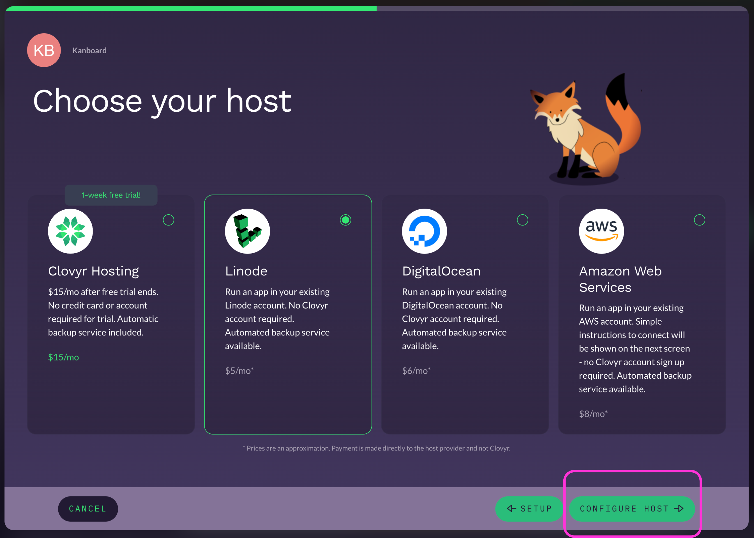Select the Amazon Web Services radio button
The height and width of the screenshot is (538, 756).
700,220
